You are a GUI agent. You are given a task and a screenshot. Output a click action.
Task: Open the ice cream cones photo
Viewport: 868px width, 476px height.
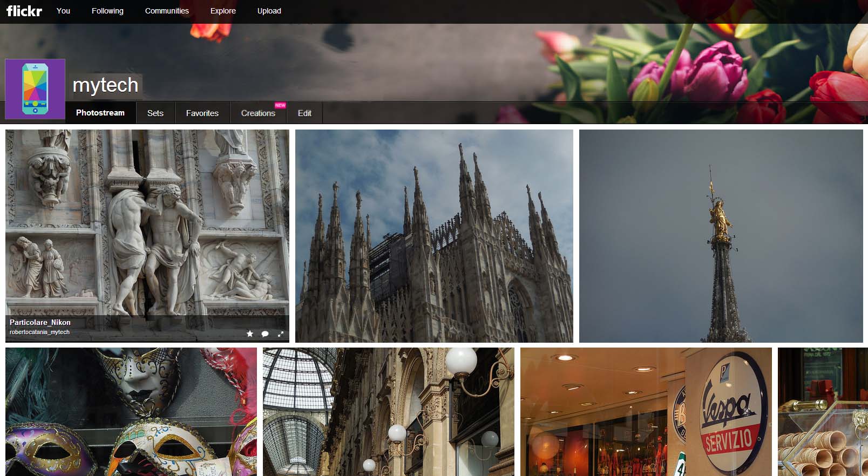(823, 412)
